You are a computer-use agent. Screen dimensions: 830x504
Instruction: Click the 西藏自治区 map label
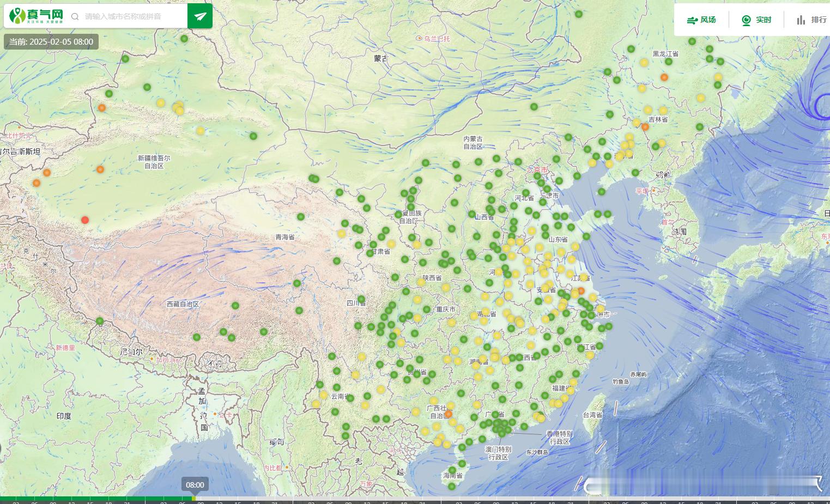click(183, 304)
